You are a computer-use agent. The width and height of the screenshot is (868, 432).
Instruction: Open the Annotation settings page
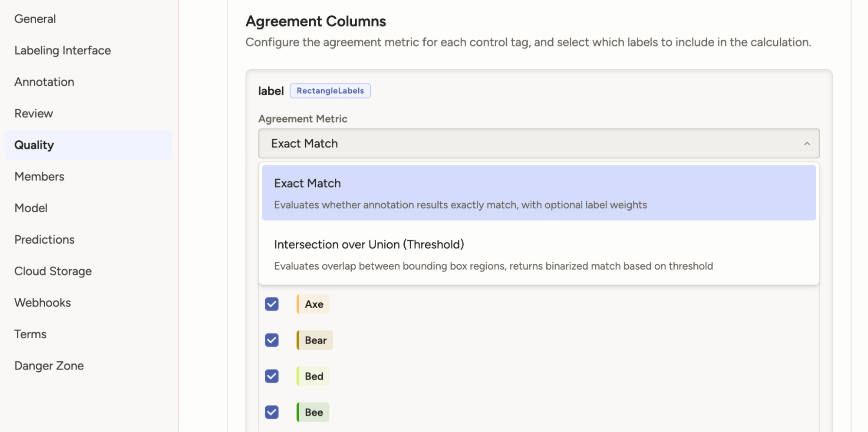click(x=44, y=82)
